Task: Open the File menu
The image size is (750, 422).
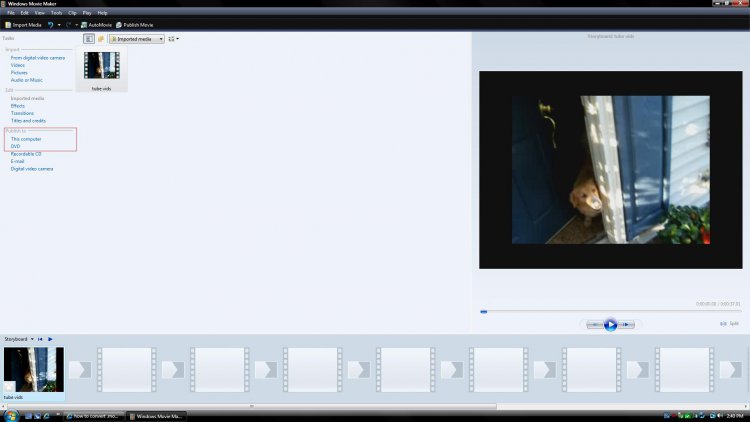Action: coord(11,13)
